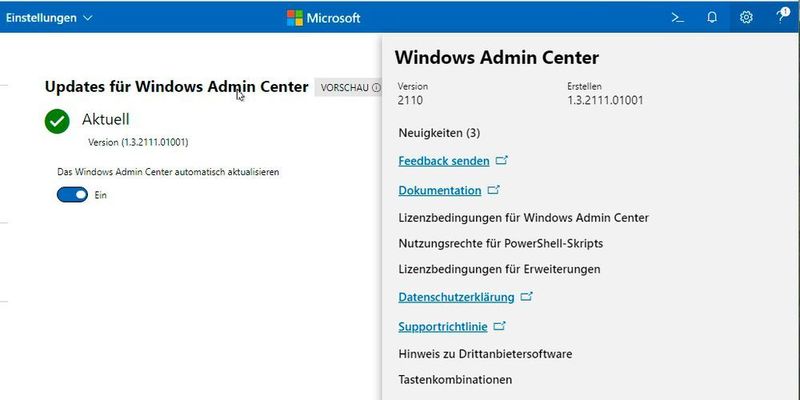Open Feedback senden link

tap(444, 161)
